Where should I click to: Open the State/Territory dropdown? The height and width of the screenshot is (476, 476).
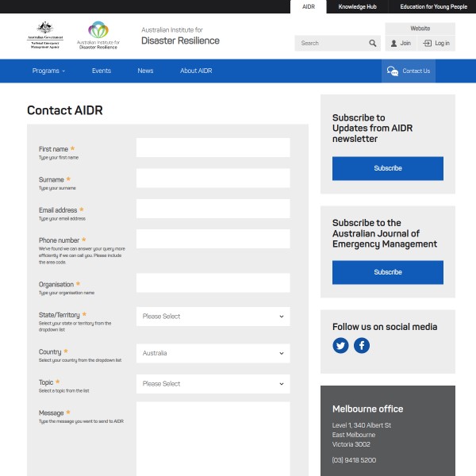click(x=213, y=317)
